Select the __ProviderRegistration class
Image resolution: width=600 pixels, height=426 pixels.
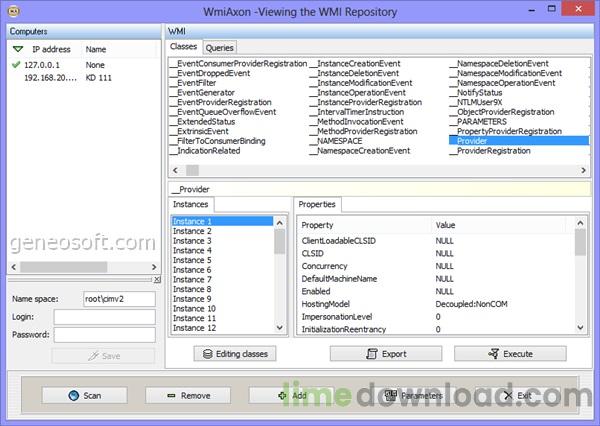(x=490, y=151)
